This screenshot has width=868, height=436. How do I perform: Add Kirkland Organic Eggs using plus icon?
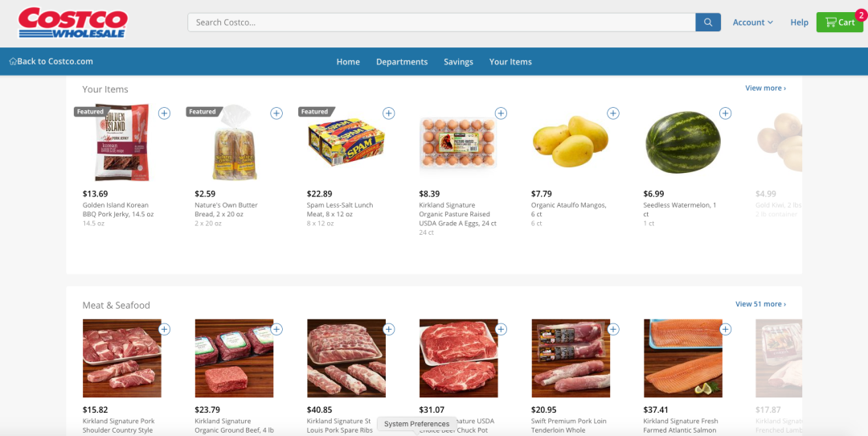coord(501,113)
